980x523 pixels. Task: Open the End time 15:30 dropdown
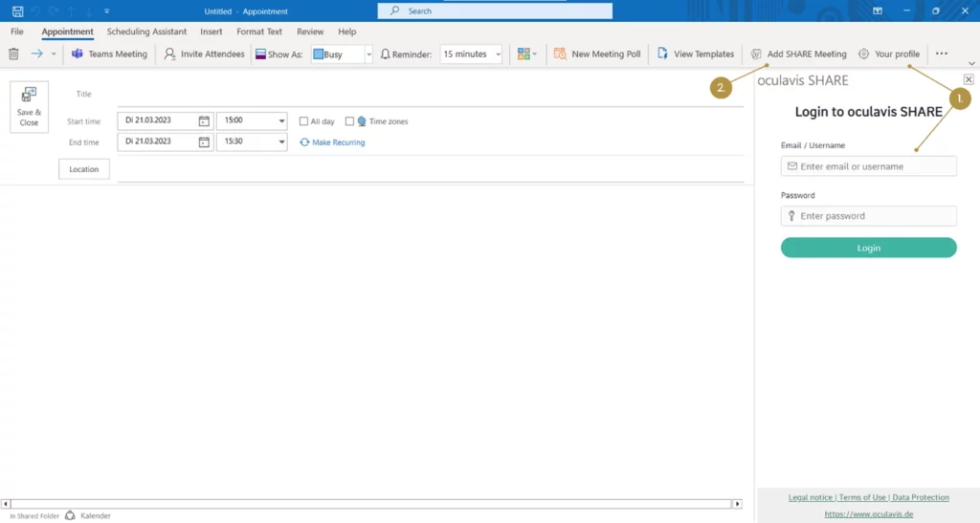pos(281,142)
